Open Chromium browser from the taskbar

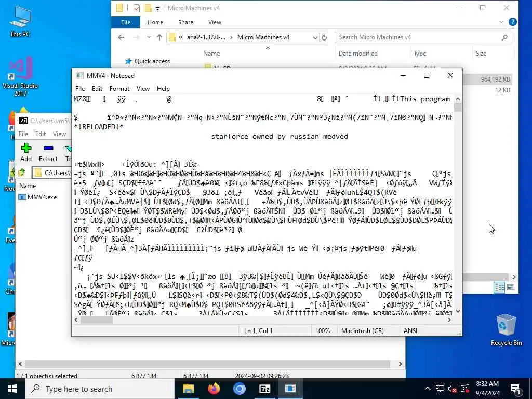[x=239, y=389]
